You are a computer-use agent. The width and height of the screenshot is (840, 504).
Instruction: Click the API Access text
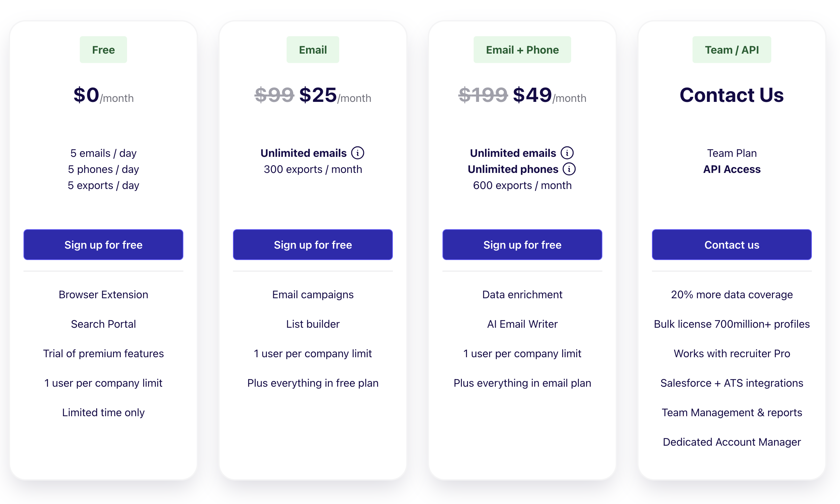[x=732, y=169]
